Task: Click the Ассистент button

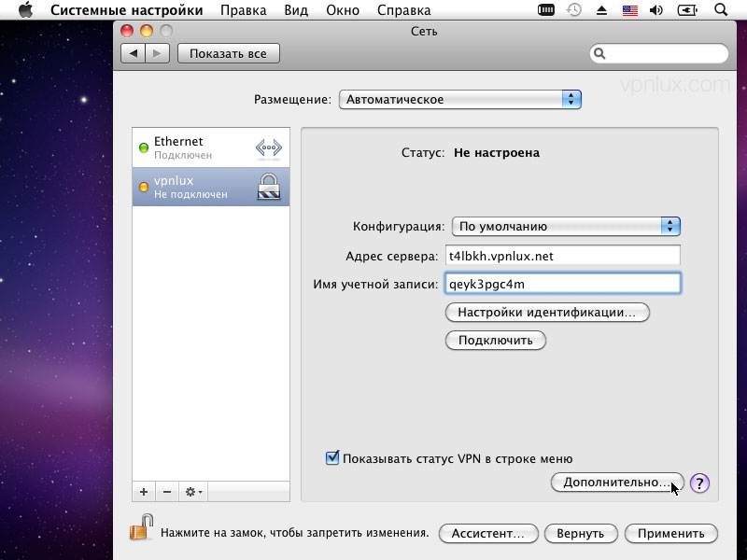Action: pyautogui.click(x=488, y=533)
